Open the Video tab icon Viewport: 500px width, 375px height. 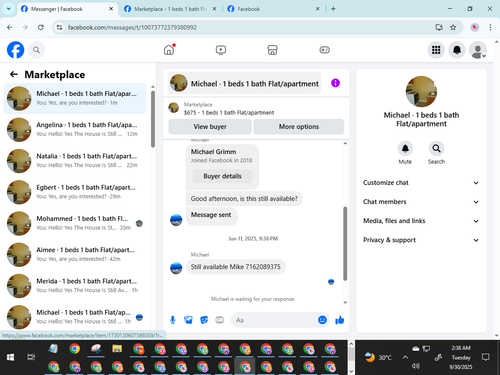pyautogui.click(x=221, y=50)
